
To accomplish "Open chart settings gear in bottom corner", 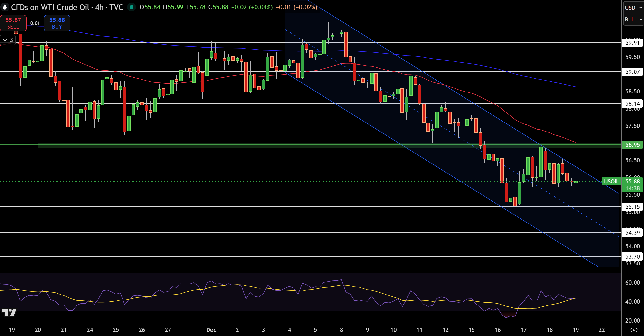I will click(634, 330).
